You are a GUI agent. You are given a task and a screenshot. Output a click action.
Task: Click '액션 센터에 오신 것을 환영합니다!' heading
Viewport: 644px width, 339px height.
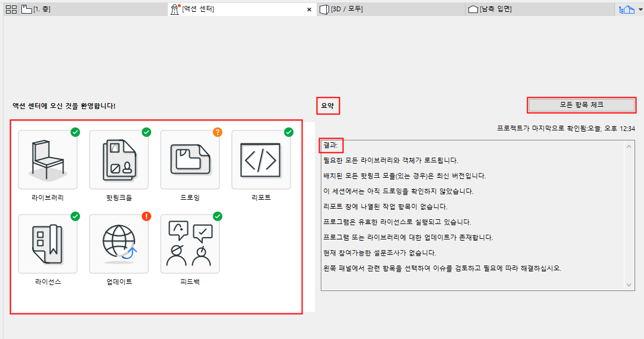point(64,106)
